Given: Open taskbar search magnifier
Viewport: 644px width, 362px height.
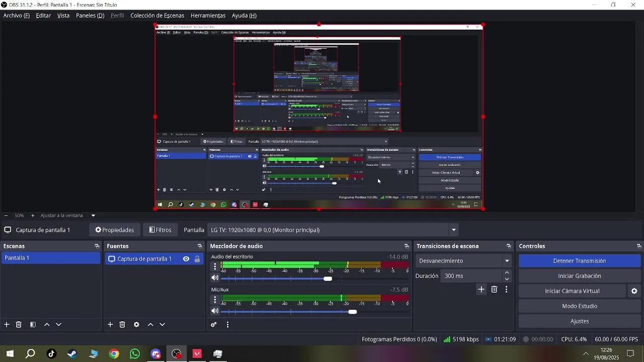Looking at the screenshot, I should click(31, 354).
